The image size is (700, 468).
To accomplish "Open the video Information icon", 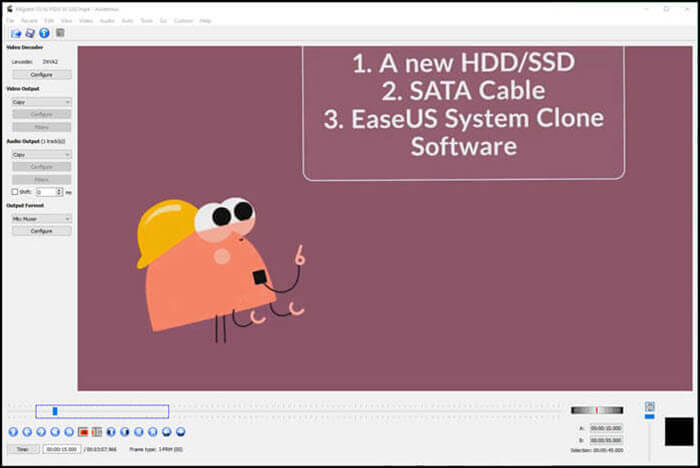I will (44, 33).
